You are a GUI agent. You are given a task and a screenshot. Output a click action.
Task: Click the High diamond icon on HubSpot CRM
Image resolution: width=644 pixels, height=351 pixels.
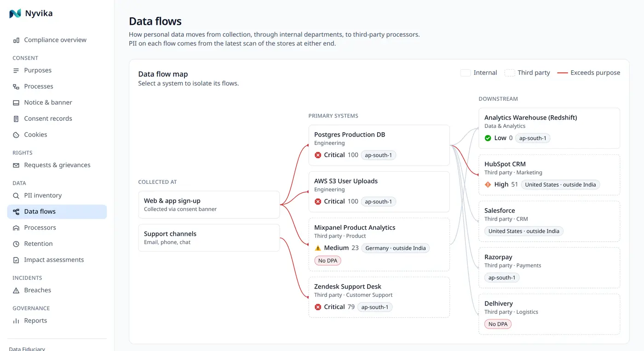tap(488, 184)
